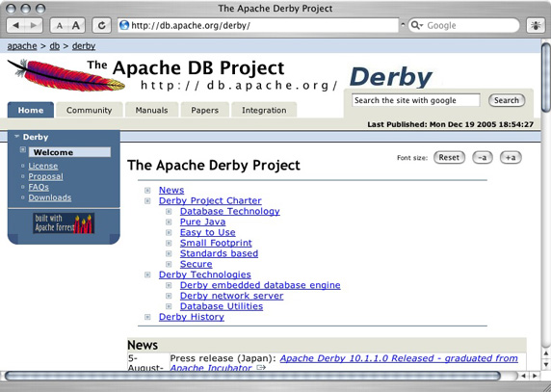Click the +a font size button
Image resolution: width=551 pixels, height=392 pixels.
[x=511, y=158]
